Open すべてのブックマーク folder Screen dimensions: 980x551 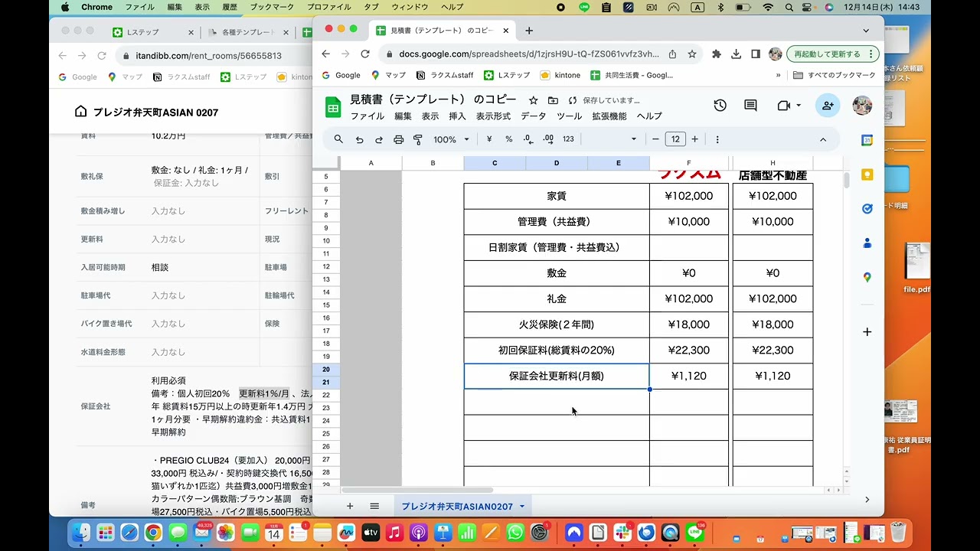(835, 75)
